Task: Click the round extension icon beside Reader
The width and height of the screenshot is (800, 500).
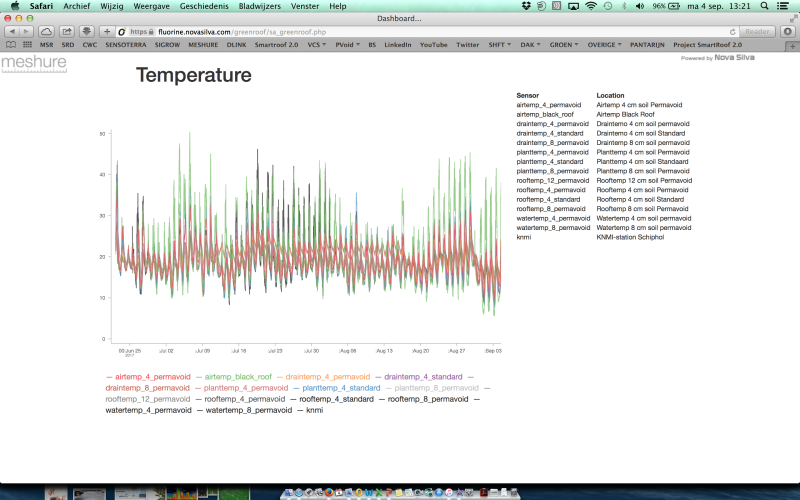Action: [788, 32]
